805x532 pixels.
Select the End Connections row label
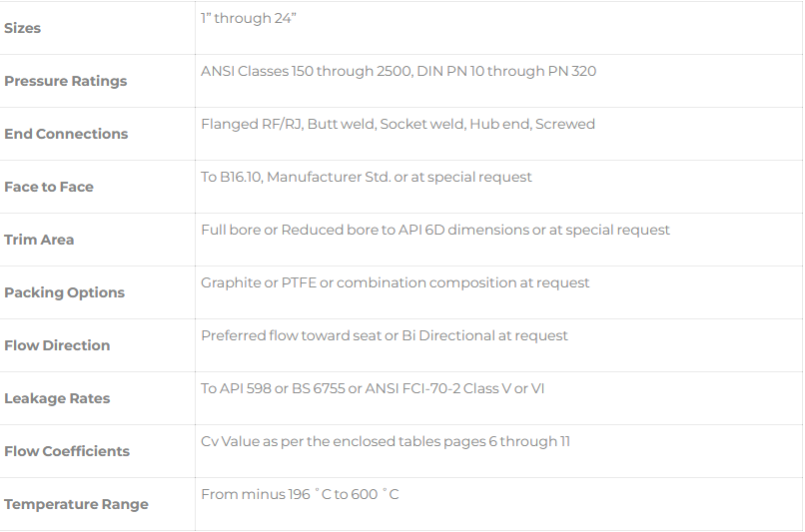coord(66,134)
